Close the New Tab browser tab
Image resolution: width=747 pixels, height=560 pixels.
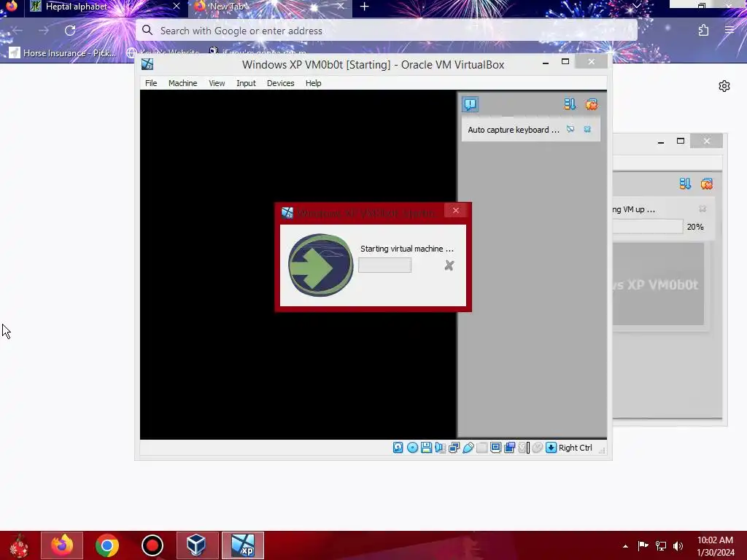(x=341, y=6)
